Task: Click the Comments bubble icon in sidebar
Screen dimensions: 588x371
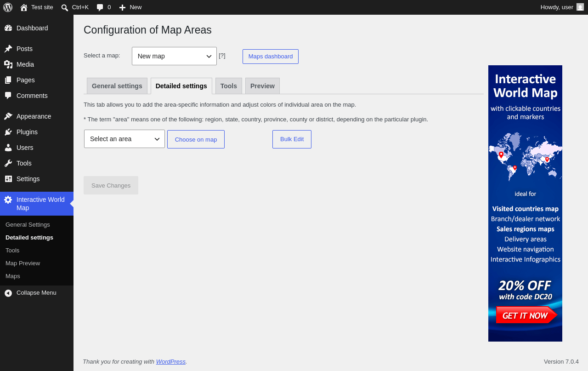Action: click(x=8, y=96)
